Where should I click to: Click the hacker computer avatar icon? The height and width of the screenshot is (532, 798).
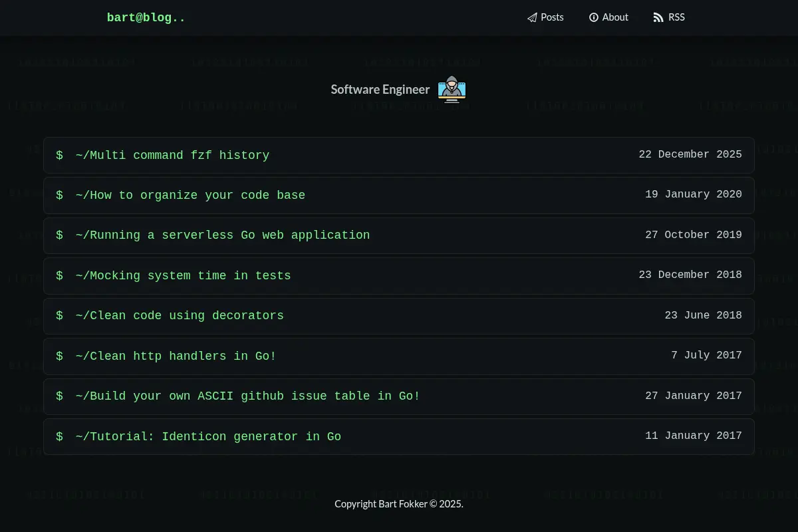pos(452,90)
